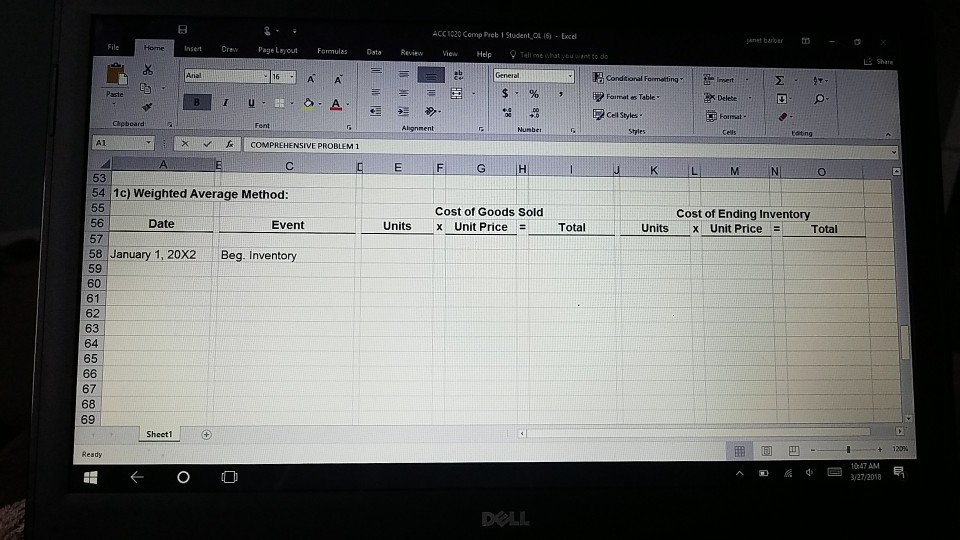Add a new sheet with plus button
Image resolution: width=960 pixels, height=540 pixels.
pyautogui.click(x=206, y=435)
